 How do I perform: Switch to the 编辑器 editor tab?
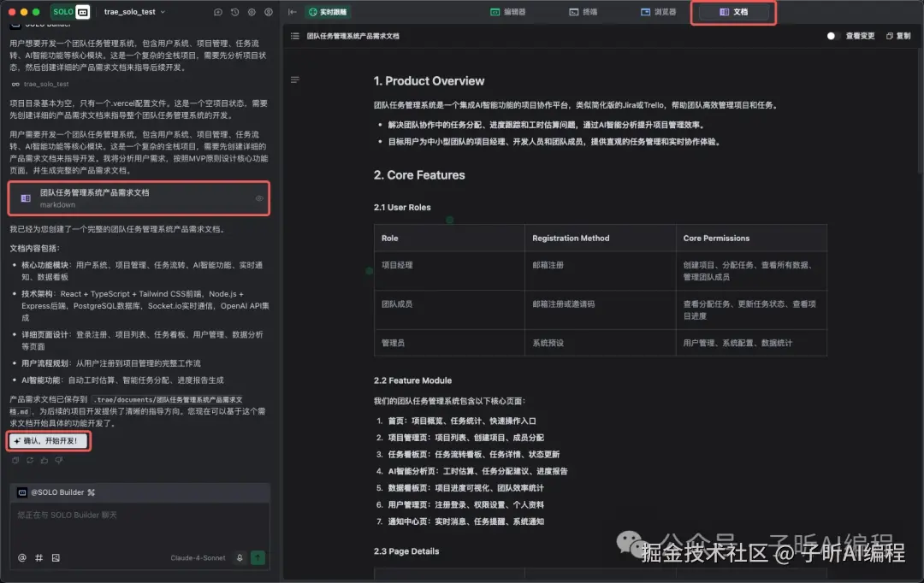click(x=508, y=12)
